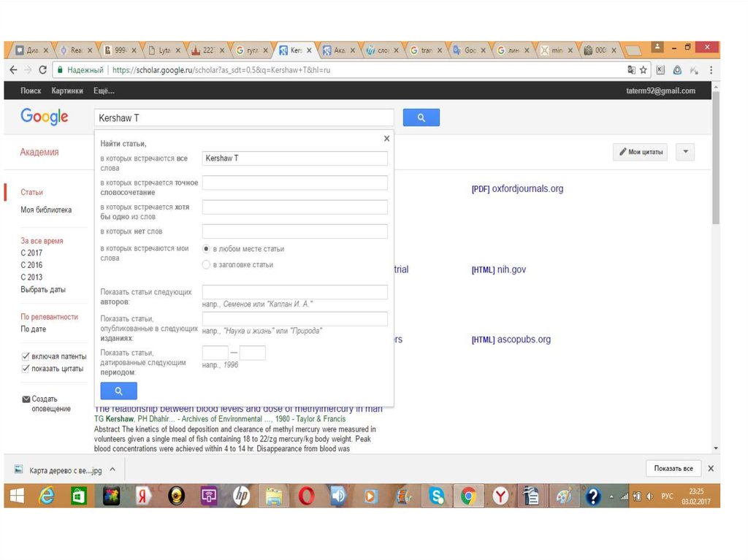Expand dropdown arrow next to Мои цитаты
Screen dimensions: 748x560
[x=685, y=152]
